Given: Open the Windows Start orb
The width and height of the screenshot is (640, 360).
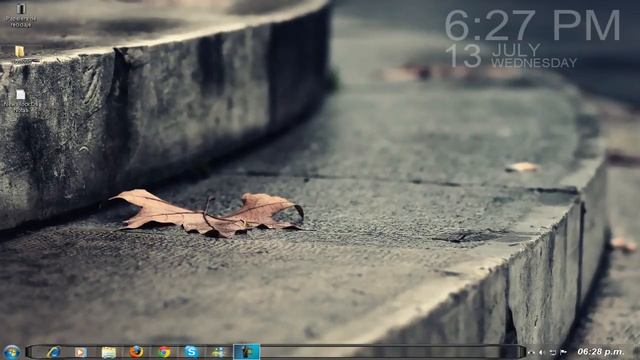Looking at the screenshot, I should coord(11,352).
